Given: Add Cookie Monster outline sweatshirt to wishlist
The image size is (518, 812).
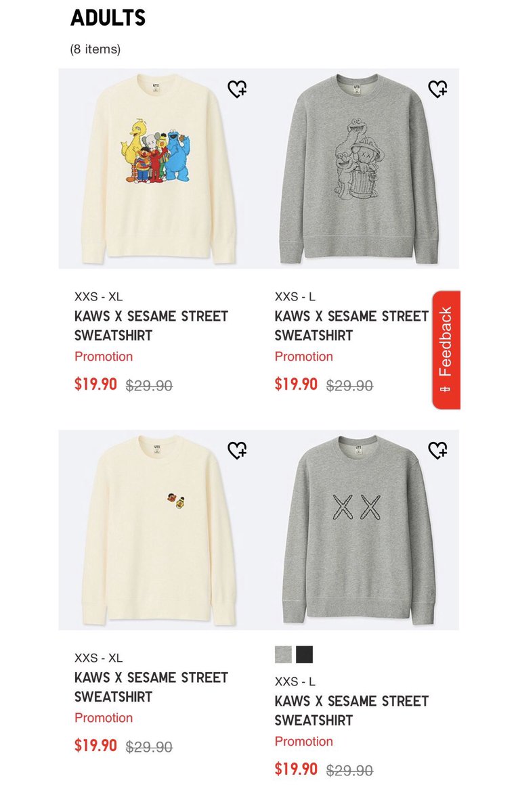Looking at the screenshot, I should pyautogui.click(x=438, y=89).
